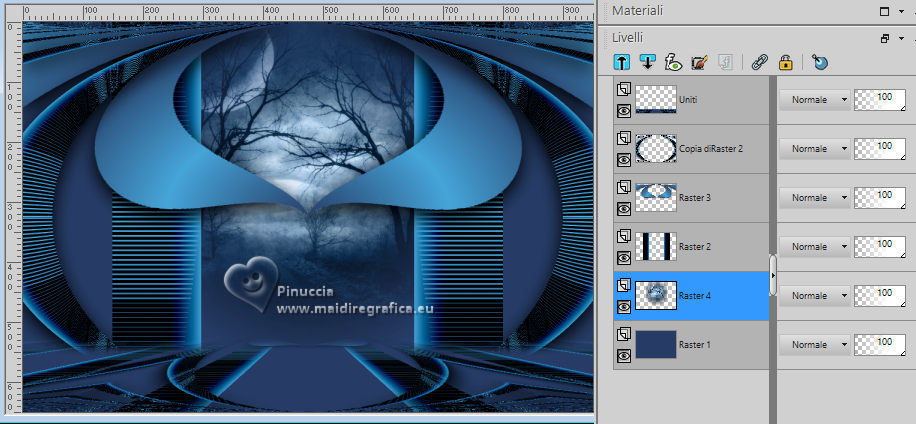The width and height of the screenshot is (916, 424).
Task: Open blend mode dropdown for Raster 3
Action: 815,198
